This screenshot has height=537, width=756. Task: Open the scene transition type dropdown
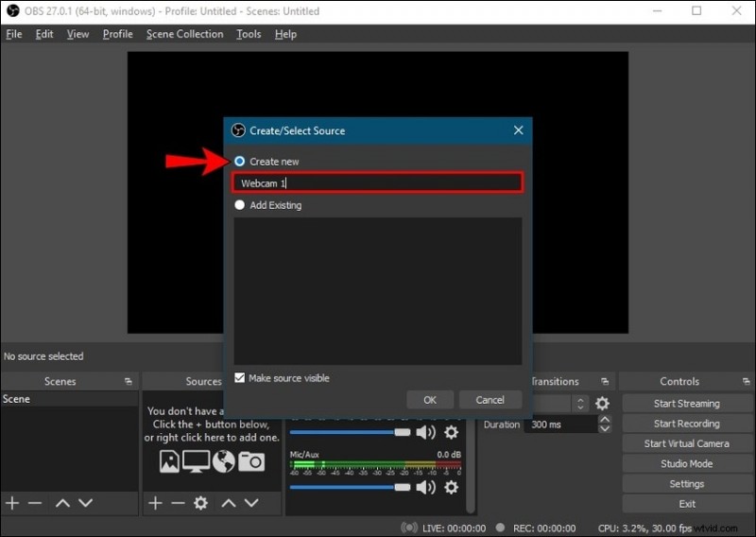coord(580,404)
